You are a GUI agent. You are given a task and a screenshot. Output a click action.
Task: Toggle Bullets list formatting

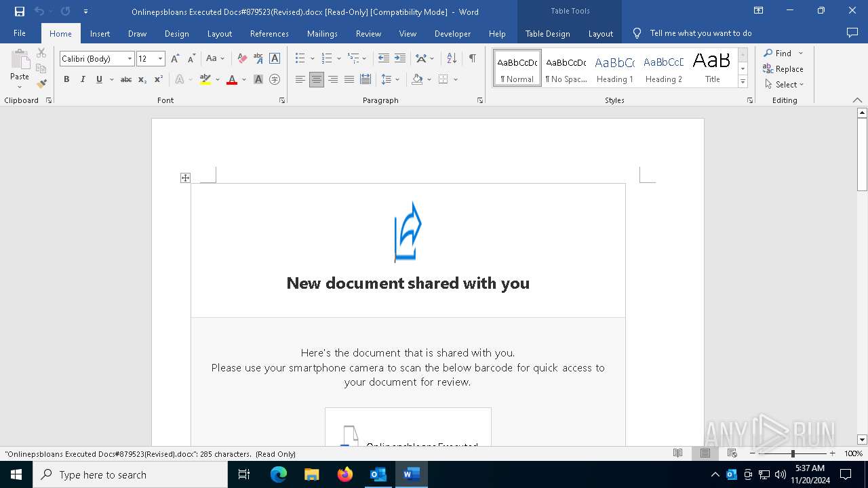point(300,59)
